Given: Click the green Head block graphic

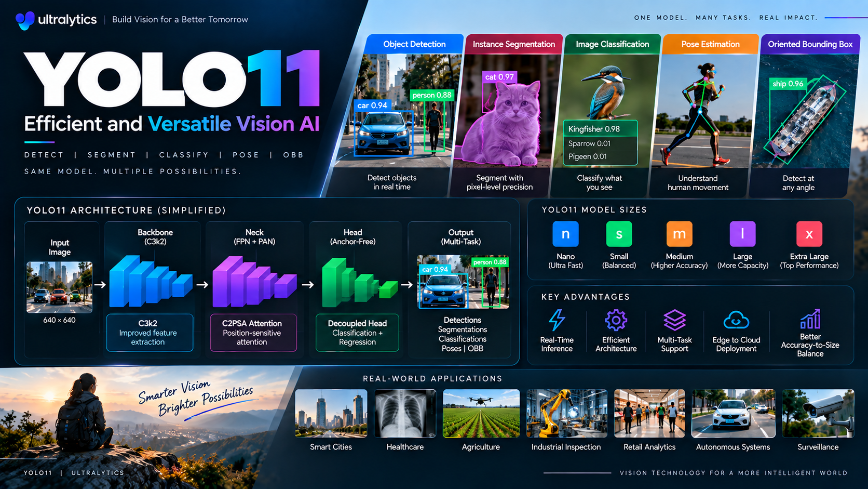Looking at the screenshot, I should (359, 283).
